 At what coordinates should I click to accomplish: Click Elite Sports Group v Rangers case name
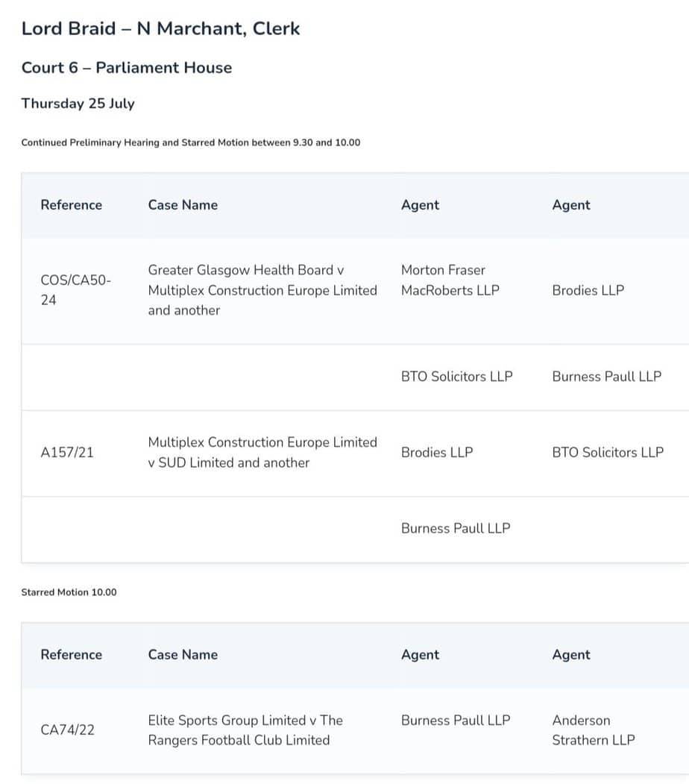tap(245, 730)
